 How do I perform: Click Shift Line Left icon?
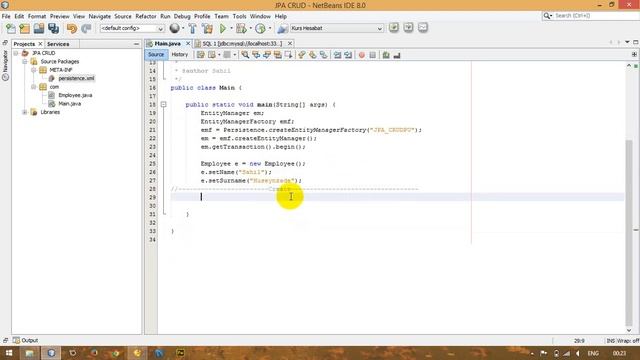[337, 55]
